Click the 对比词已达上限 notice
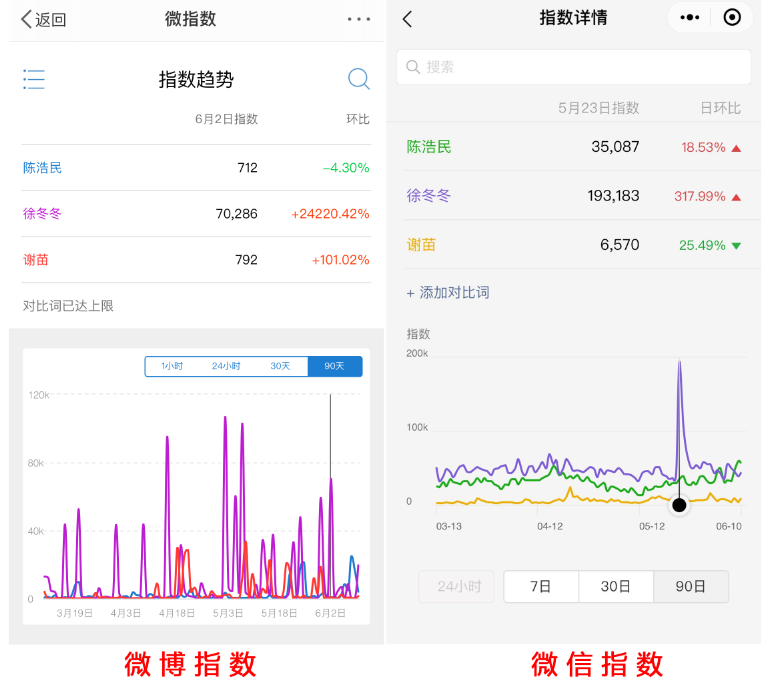Image resolution: width=765 pixels, height=691 pixels. click(x=68, y=306)
